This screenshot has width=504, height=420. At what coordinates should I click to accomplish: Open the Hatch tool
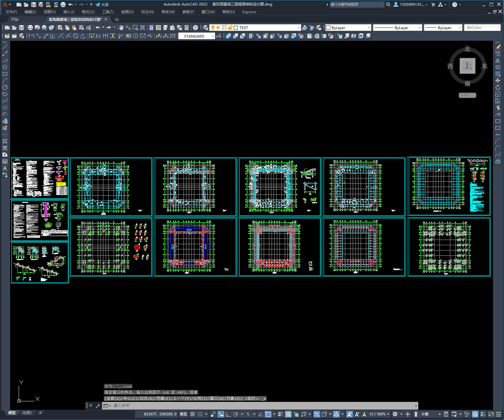tap(5, 141)
